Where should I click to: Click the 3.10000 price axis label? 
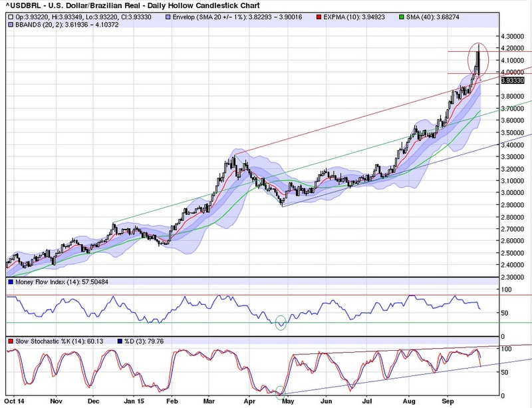point(512,181)
